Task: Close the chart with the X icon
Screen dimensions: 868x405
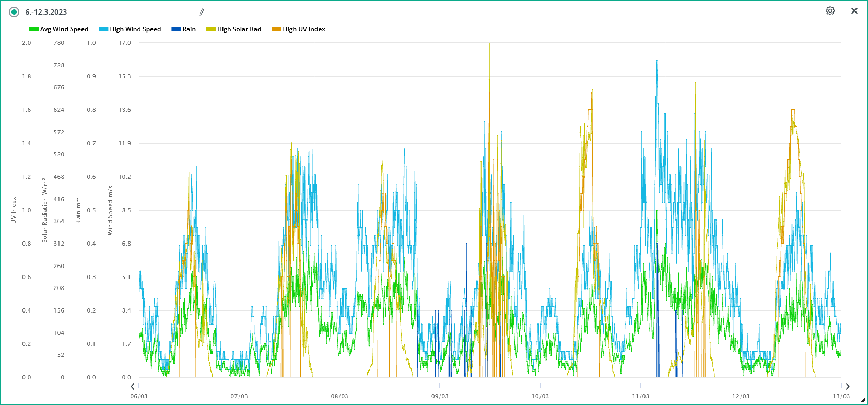Action: pos(854,11)
